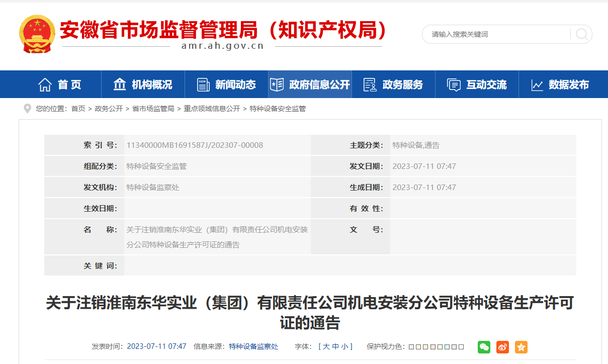
Task: Click the 关键词 label cell
Action: (84, 266)
